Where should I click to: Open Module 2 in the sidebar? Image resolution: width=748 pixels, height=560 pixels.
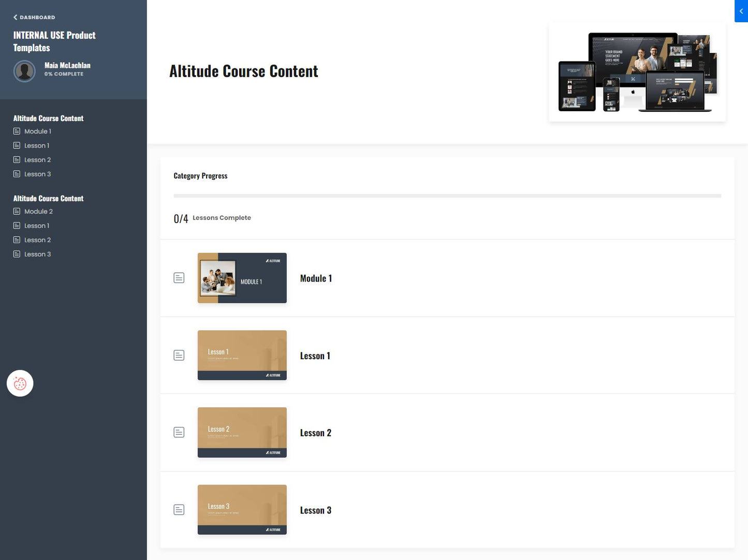pos(38,212)
